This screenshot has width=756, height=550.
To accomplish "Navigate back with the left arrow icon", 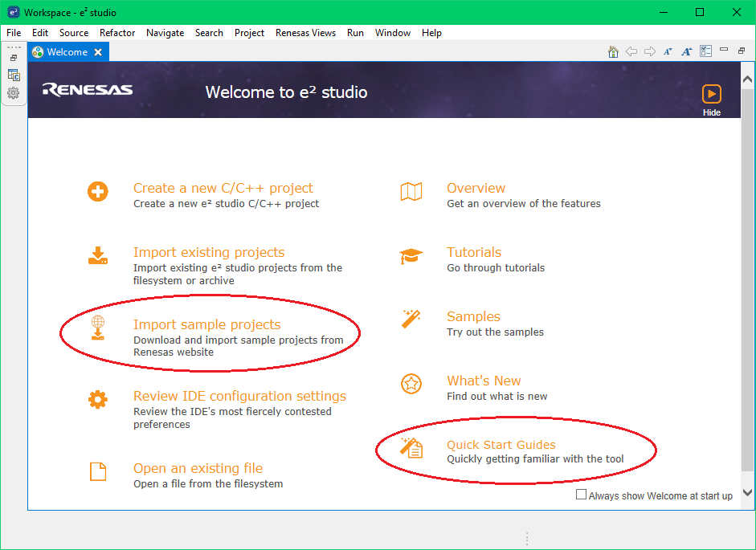I will [631, 51].
